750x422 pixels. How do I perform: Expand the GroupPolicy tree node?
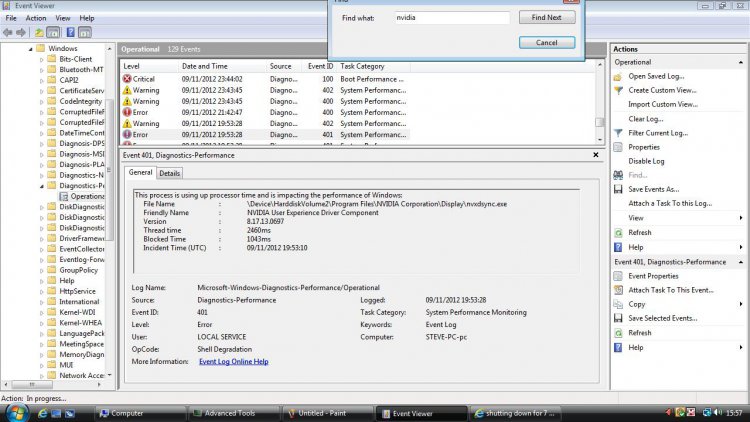[42, 270]
